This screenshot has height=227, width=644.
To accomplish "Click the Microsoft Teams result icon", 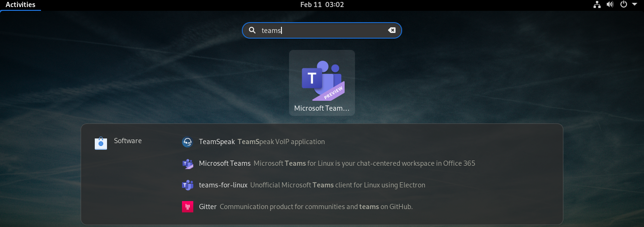I will pyautogui.click(x=188, y=163).
